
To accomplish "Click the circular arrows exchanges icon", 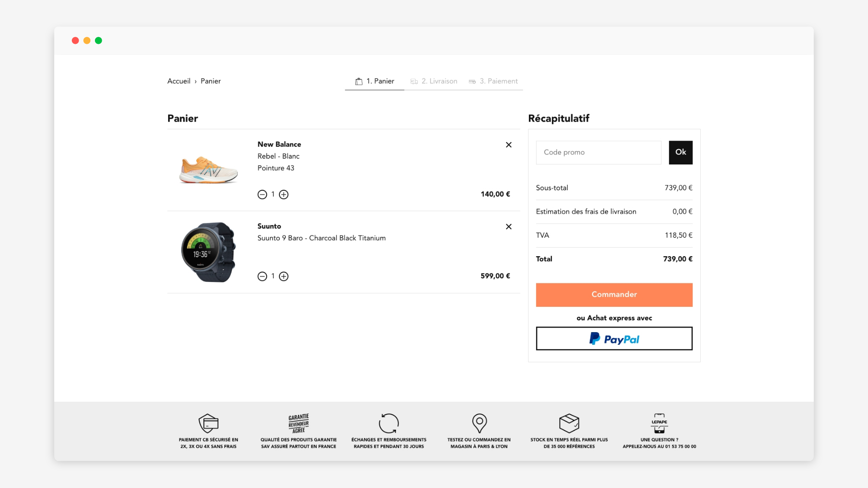I will click(389, 423).
